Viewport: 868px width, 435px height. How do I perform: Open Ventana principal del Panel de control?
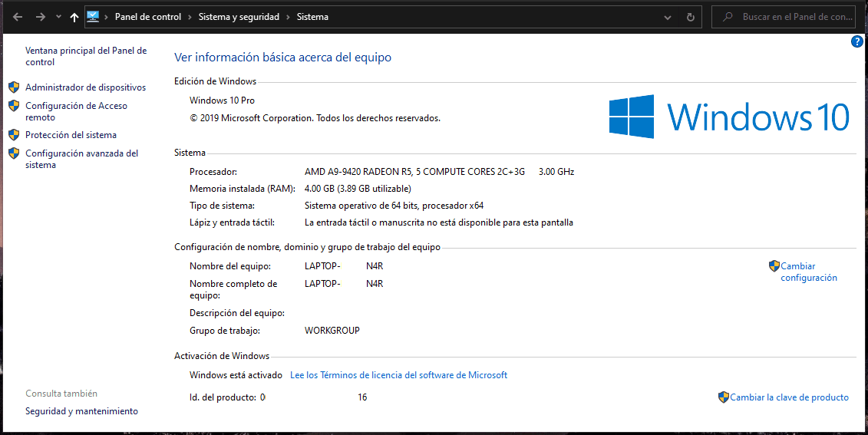coord(86,56)
